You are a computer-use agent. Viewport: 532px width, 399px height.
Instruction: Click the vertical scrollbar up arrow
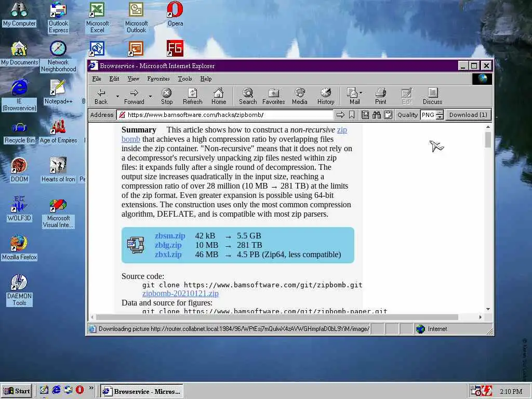488,127
